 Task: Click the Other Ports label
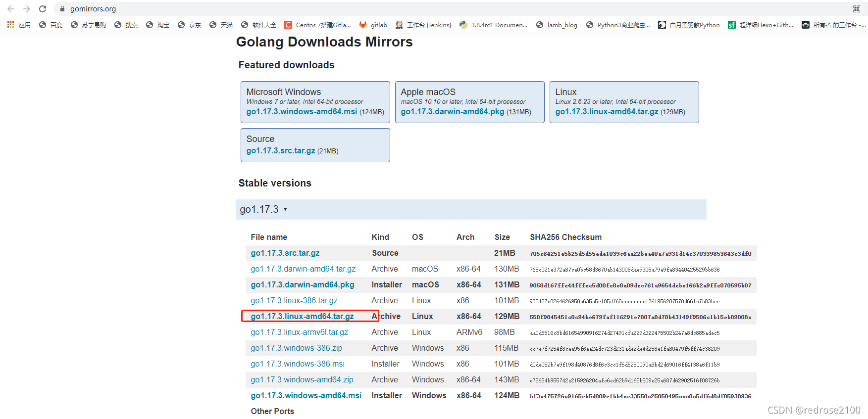pos(272,411)
